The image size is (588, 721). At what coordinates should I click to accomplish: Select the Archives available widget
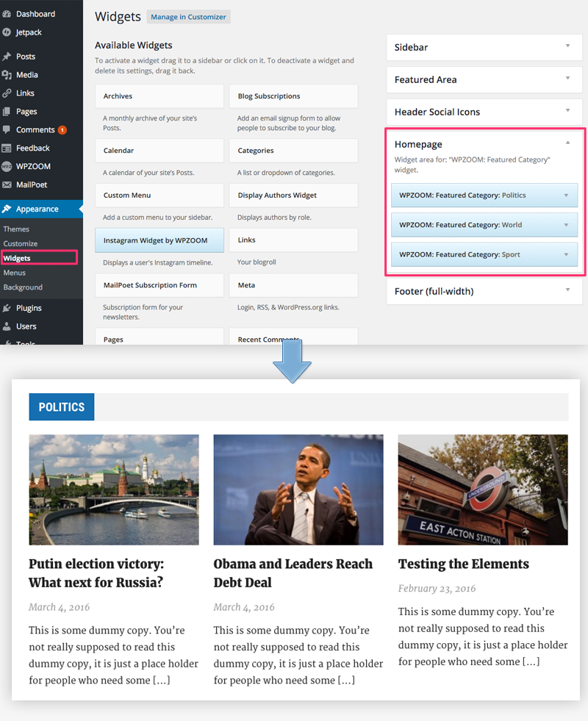[159, 96]
